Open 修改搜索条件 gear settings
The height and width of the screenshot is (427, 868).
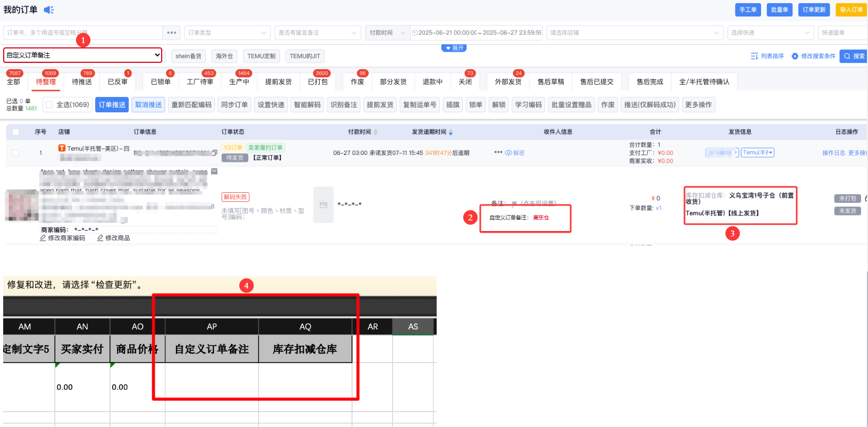coord(795,56)
